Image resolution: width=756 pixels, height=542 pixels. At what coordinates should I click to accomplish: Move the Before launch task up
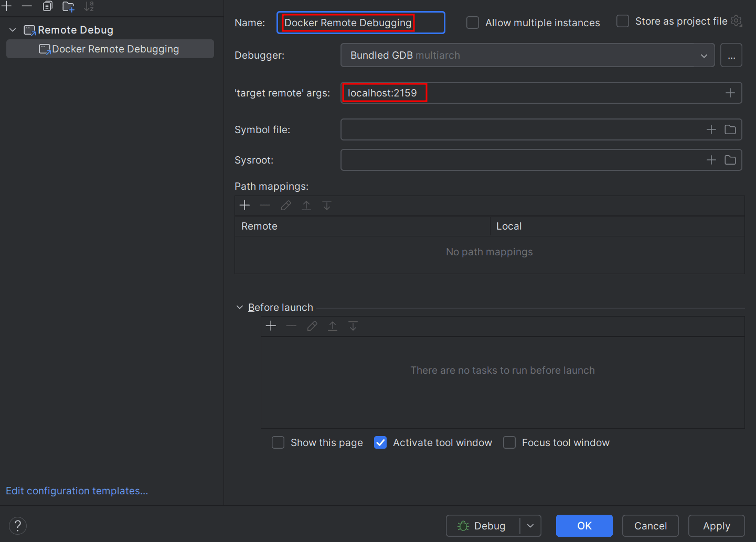click(x=333, y=326)
